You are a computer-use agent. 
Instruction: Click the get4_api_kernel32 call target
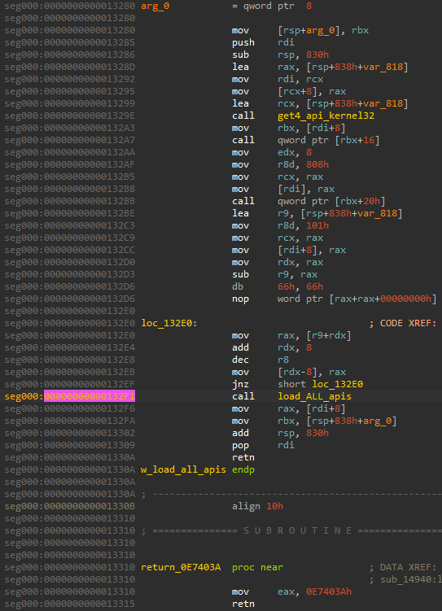(326, 116)
